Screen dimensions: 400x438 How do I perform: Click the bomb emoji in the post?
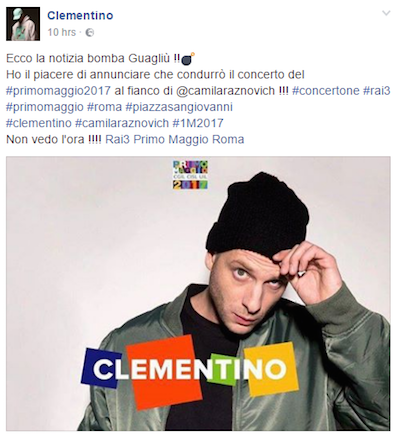point(188,59)
